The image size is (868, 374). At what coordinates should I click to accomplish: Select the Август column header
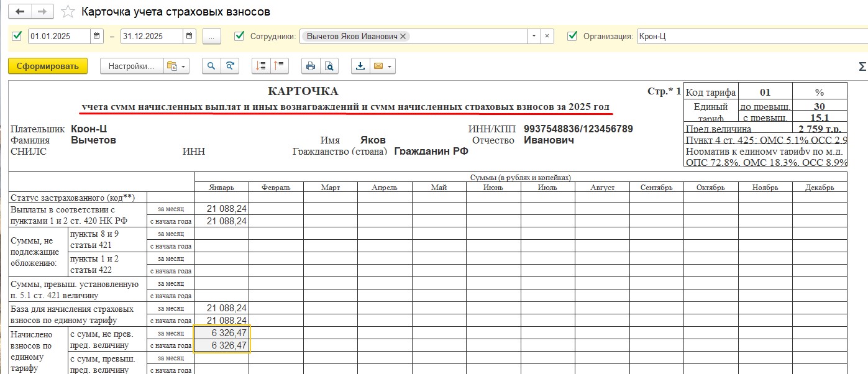coord(602,187)
